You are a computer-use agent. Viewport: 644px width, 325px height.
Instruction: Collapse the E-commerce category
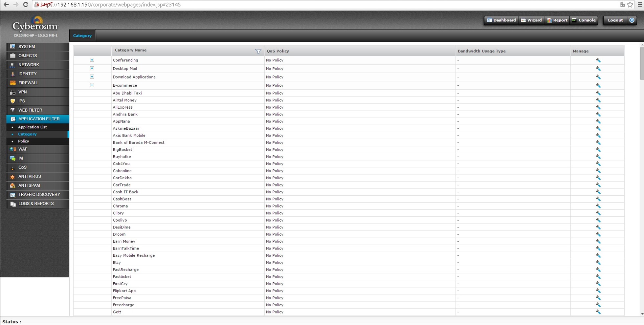point(92,85)
